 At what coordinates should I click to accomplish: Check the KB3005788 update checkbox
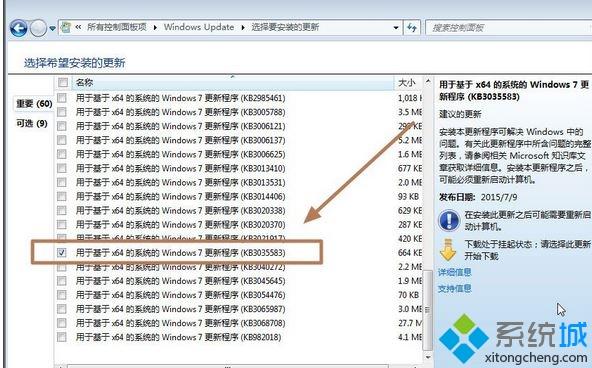pos(62,112)
